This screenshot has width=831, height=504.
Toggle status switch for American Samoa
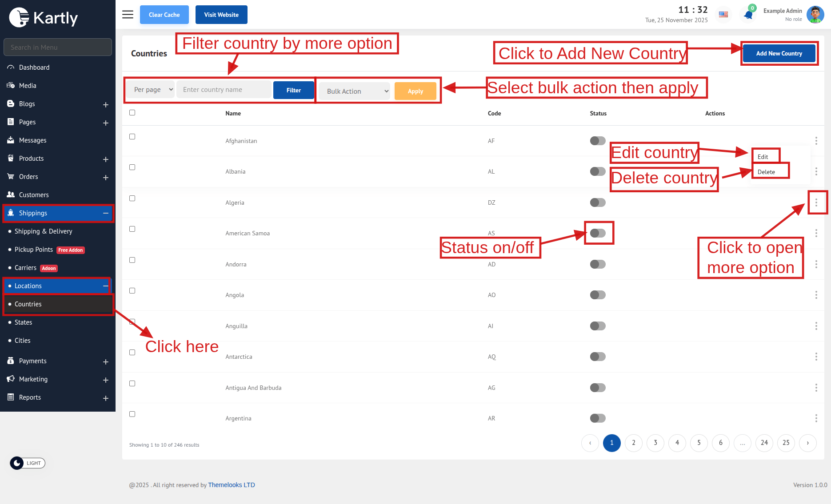coord(598,233)
